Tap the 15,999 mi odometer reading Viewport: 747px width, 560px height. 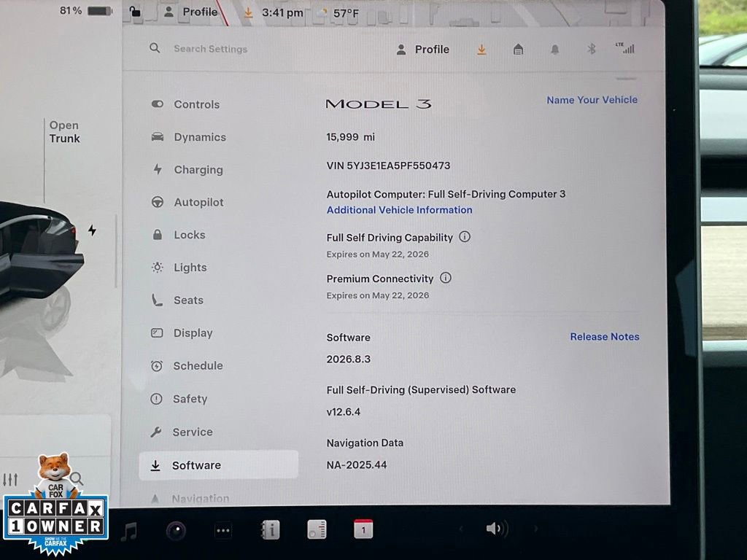click(x=351, y=137)
